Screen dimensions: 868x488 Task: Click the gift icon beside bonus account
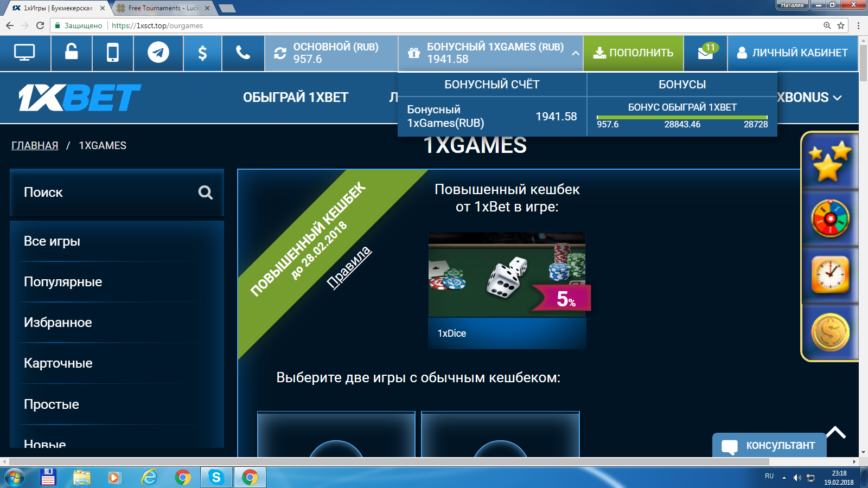414,53
